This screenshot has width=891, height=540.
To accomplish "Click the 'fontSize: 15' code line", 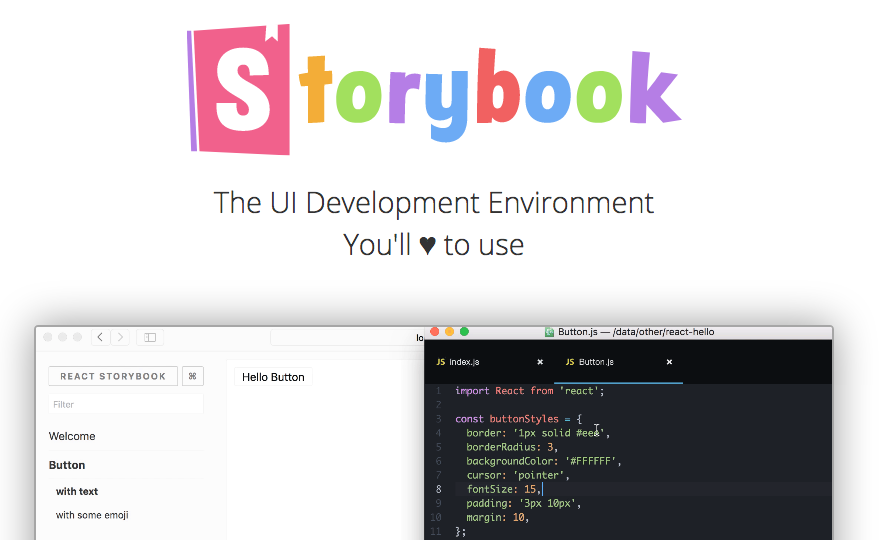I will coord(504,489).
